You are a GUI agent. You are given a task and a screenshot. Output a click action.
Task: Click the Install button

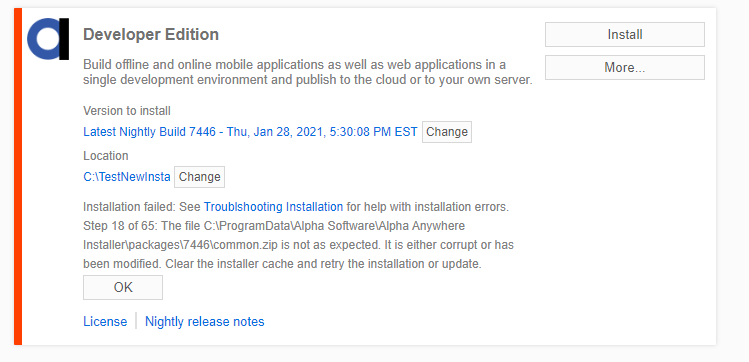pyautogui.click(x=625, y=34)
